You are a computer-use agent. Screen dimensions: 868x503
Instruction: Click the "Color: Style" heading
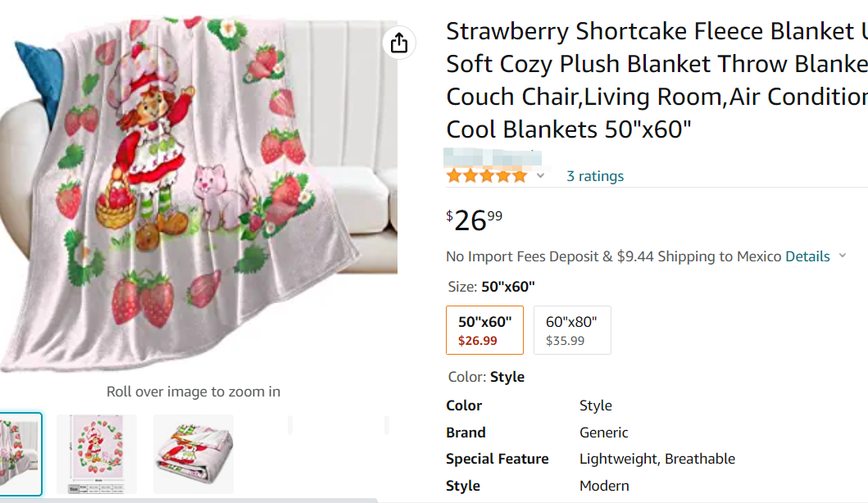click(486, 377)
